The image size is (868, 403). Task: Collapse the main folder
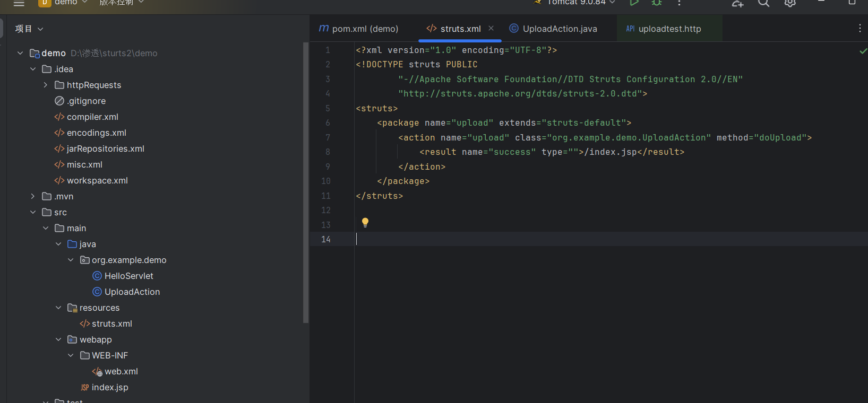tap(46, 228)
